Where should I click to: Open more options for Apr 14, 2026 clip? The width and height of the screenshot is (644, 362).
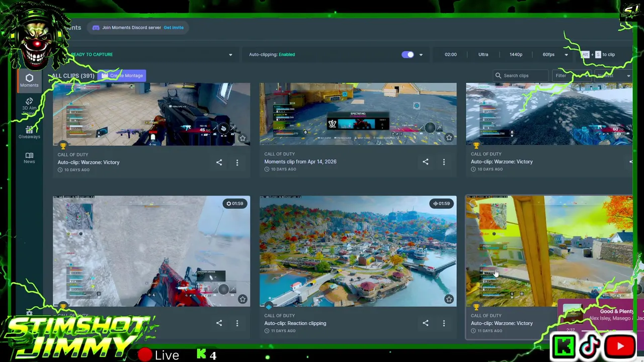(444, 162)
